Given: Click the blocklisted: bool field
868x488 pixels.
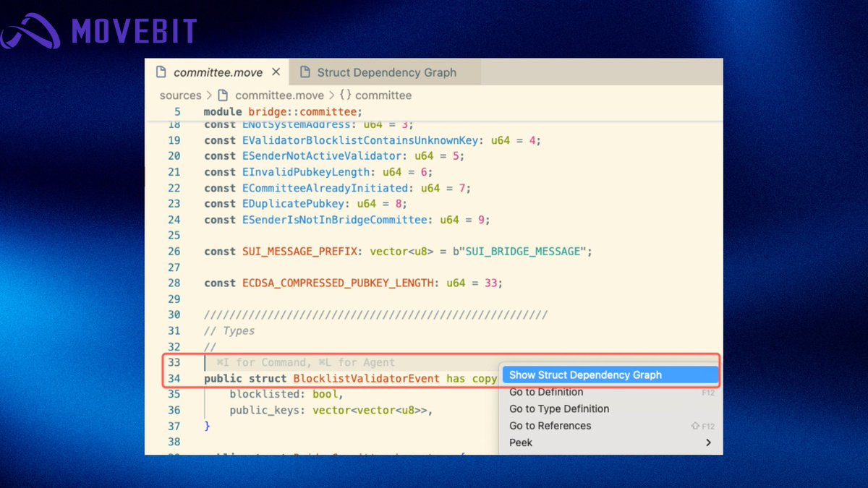Looking at the screenshot, I should 286,395.
